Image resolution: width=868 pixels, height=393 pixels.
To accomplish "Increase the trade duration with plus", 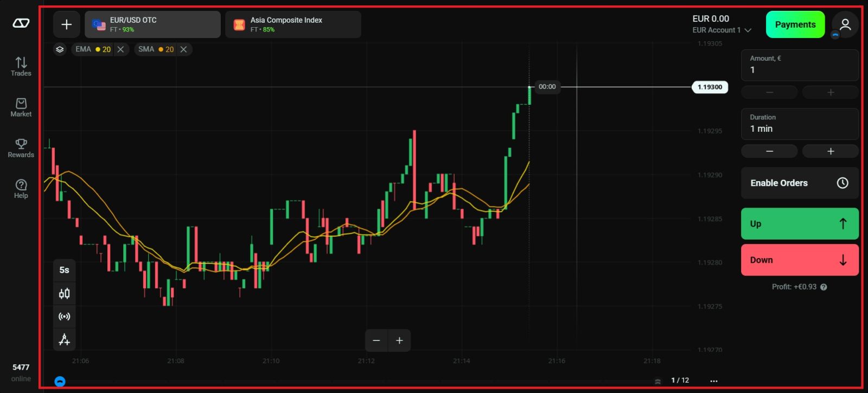I will click(830, 151).
